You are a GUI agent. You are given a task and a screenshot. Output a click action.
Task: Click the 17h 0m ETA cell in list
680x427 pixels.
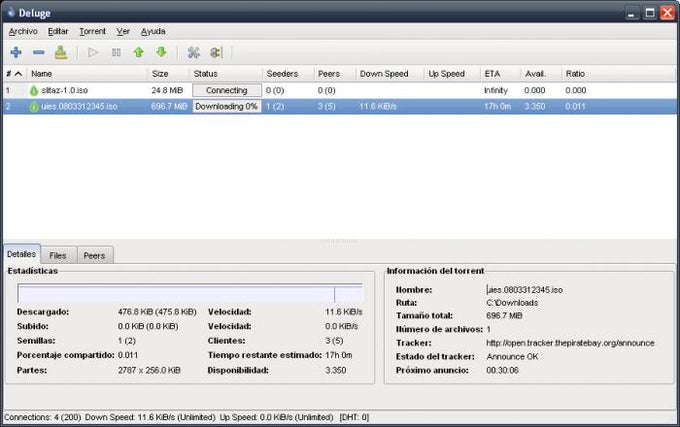click(497, 107)
